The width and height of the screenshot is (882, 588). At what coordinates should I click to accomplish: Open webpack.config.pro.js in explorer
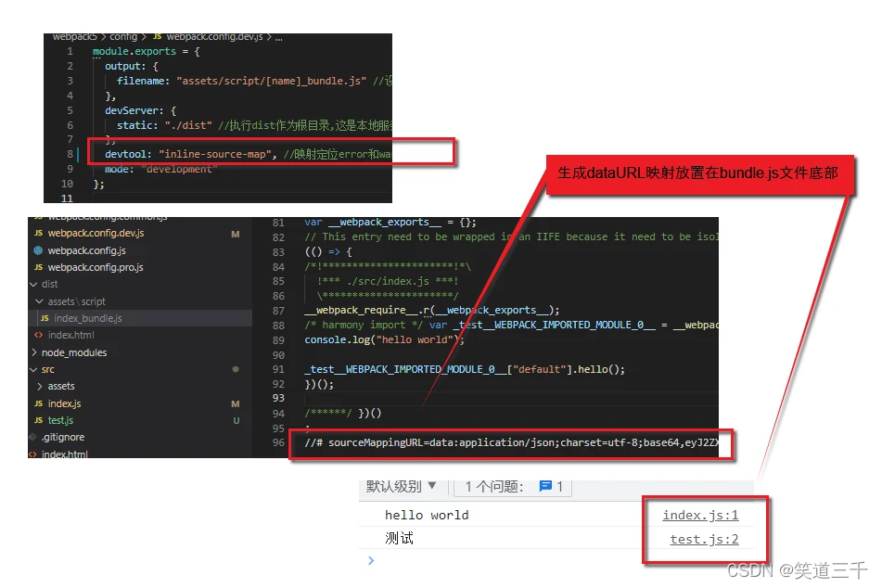tap(96, 267)
